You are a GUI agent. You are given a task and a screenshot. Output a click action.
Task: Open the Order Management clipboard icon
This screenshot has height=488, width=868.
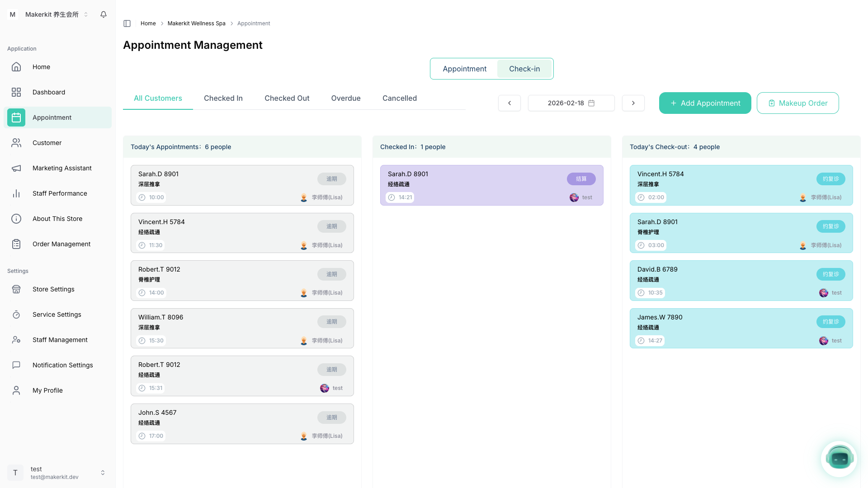coord(16,244)
